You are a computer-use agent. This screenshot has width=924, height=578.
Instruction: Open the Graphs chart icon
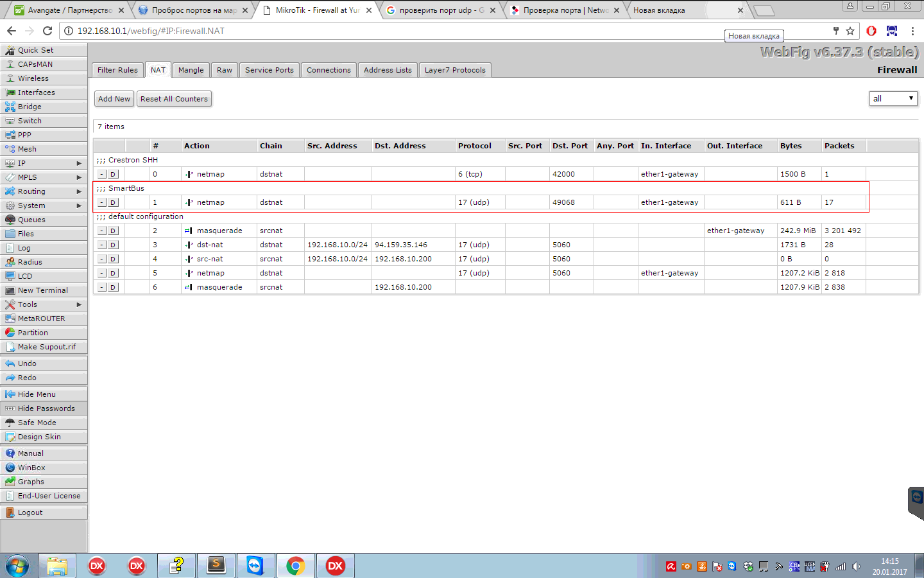click(10, 482)
